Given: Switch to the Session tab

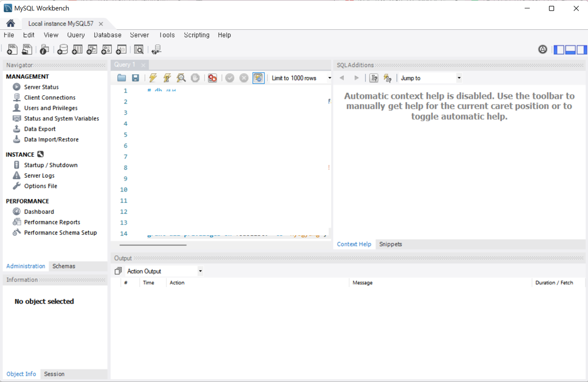Looking at the screenshot, I should (x=54, y=374).
